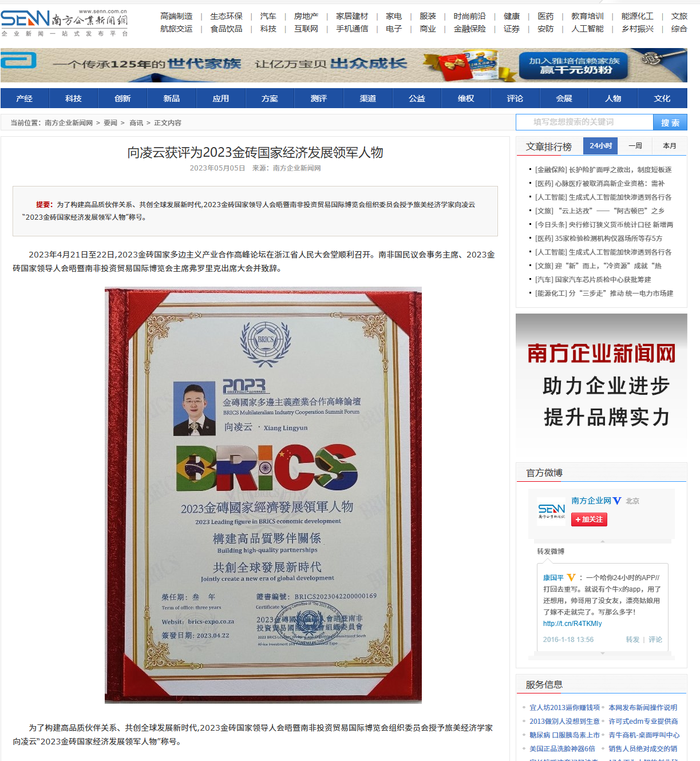
Task: Focus the keyword search input field
Action: tap(584, 122)
